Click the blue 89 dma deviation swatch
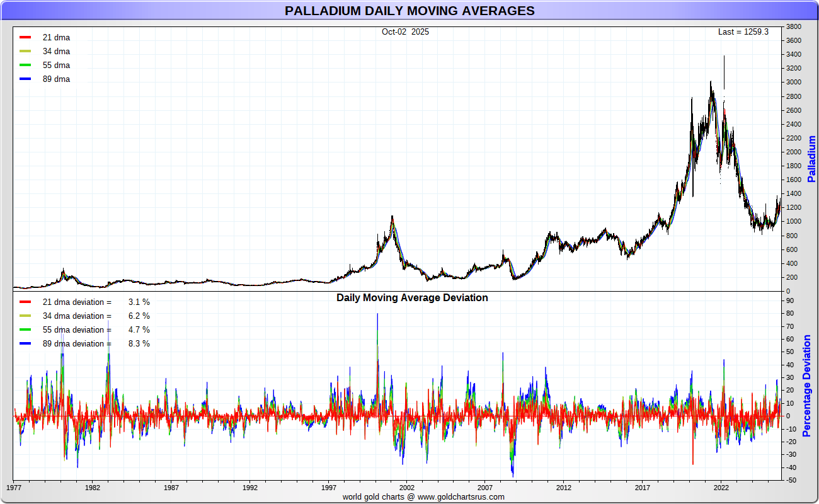This screenshot has width=819, height=504. 25,343
